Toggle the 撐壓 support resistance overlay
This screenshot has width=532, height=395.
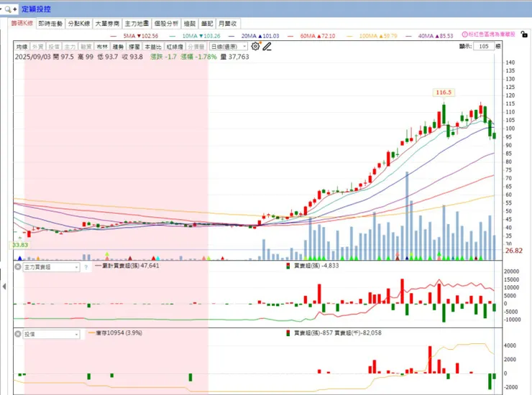coord(134,47)
